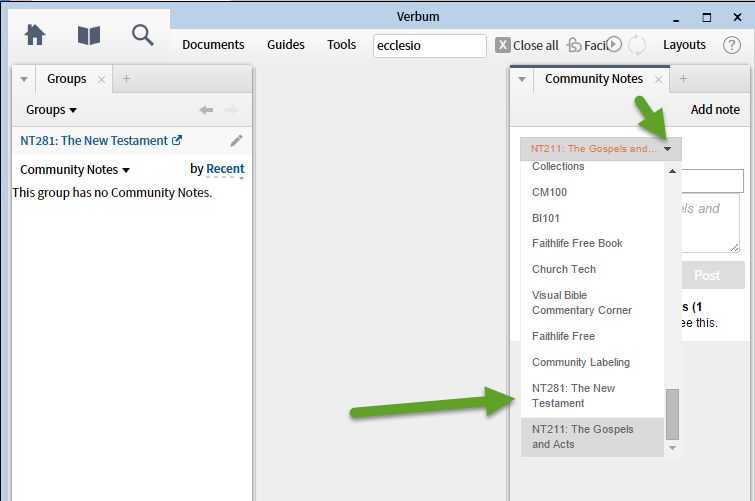Image resolution: width=755 pixels, height=501 pixels.
Task: Click the dropdown list scrollbar thumb
Action: click(672, 414)
